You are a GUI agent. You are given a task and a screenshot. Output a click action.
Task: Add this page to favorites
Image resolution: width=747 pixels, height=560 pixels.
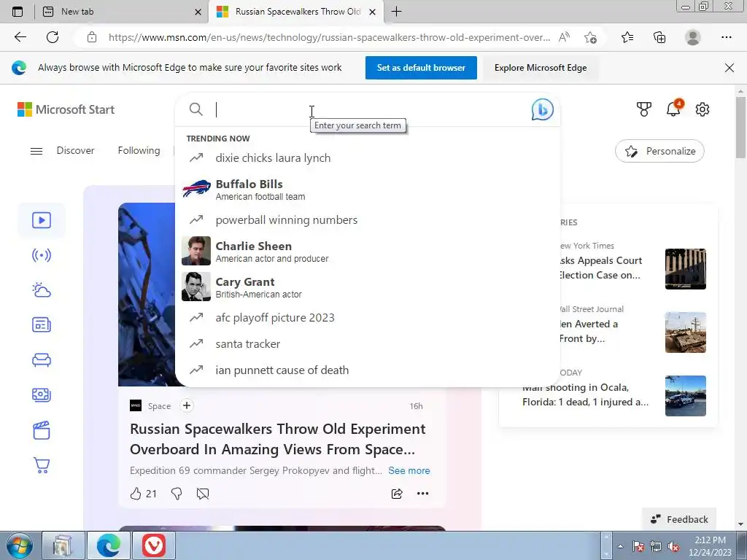point(590,37)
